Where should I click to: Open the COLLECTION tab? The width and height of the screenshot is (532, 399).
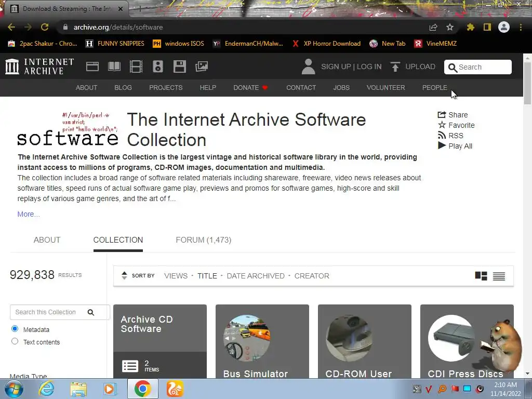coord(118,240)
